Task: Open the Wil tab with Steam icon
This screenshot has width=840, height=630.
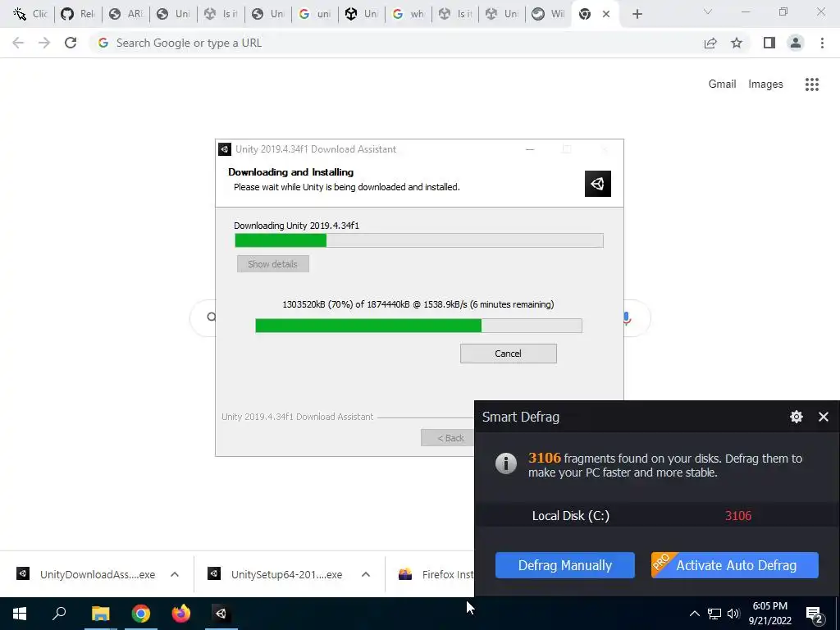Action: click(549, 14)
